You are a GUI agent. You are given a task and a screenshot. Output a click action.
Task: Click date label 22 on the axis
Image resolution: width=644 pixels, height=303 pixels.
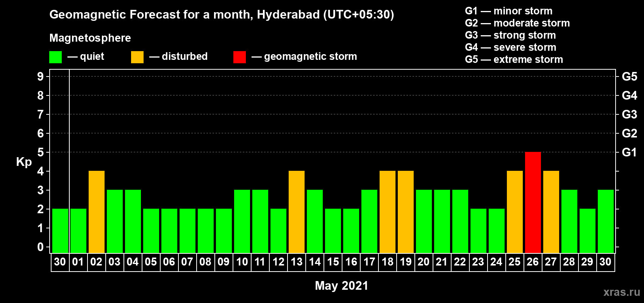(460, 262)
